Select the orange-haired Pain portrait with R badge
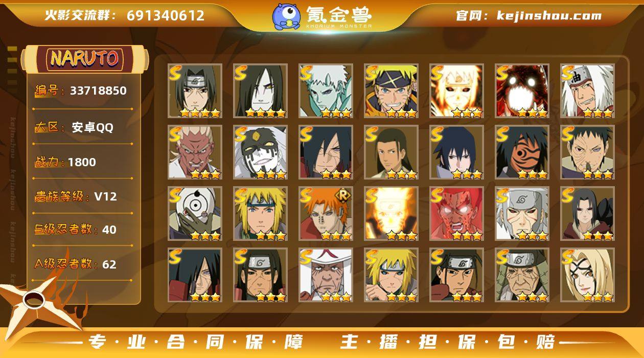Screen dimensions: 644x358 (x=326, y=214)
